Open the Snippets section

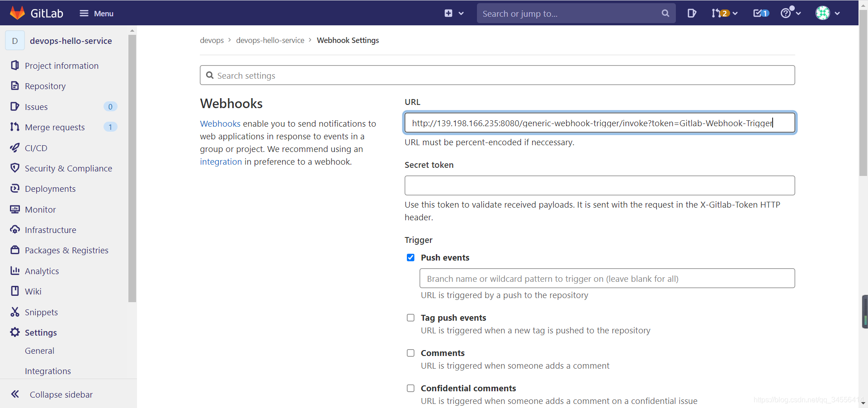click(x=41, y=312)
